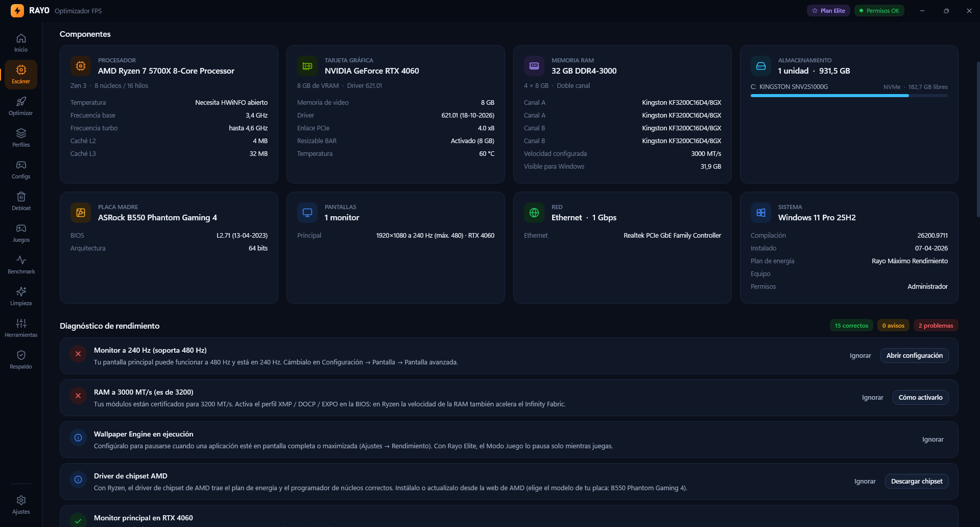
Task: Filter diagnostics by 2 problemas badge
Action: [x=936, y=326]
